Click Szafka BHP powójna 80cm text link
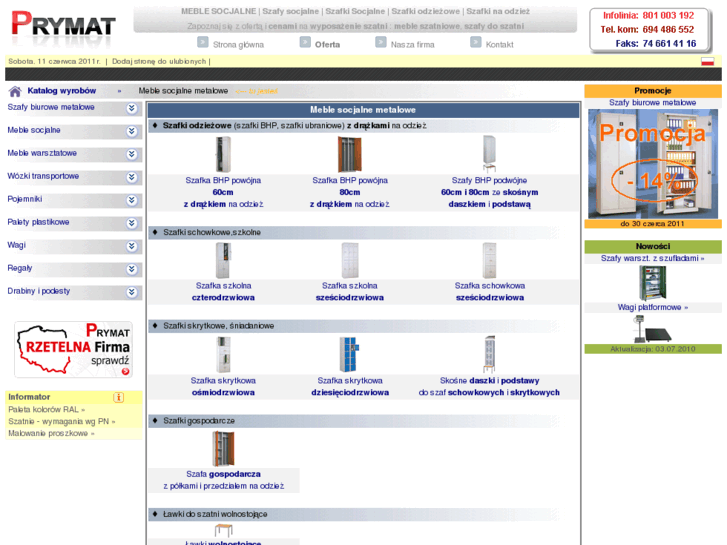 (x=350, y=192)
